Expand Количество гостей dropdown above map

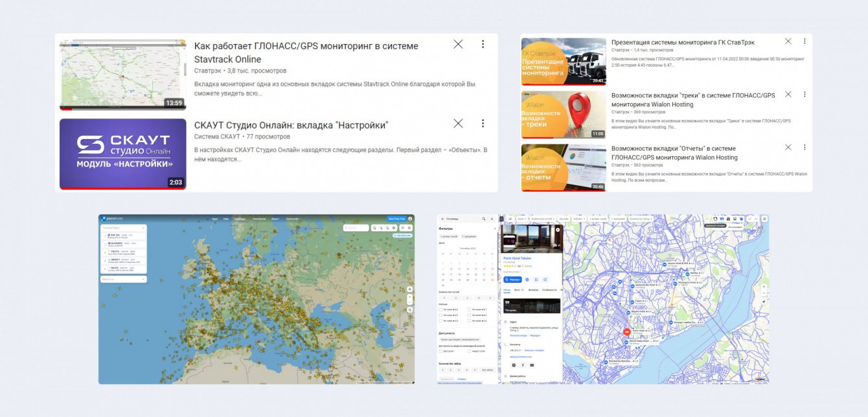click(543, 219)
